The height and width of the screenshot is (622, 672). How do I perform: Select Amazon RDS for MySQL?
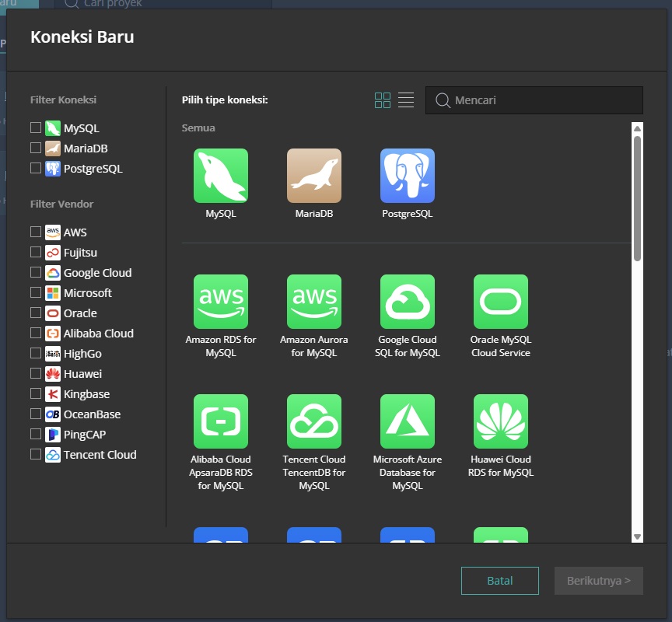221,302
